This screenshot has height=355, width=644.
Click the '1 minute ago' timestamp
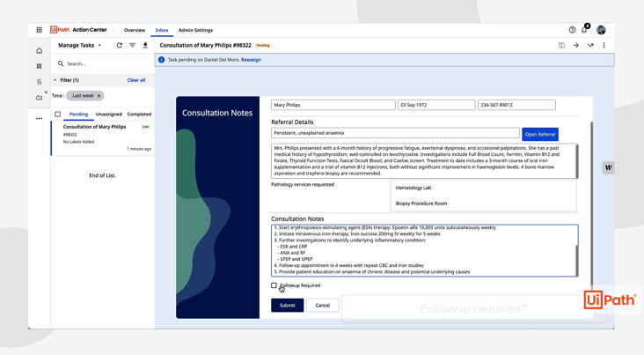[139, 149]
